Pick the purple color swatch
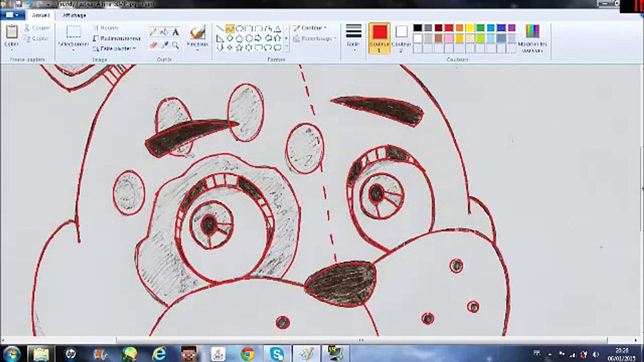The height and width of the screenshot is (362, 644). [x=512, y=28]
